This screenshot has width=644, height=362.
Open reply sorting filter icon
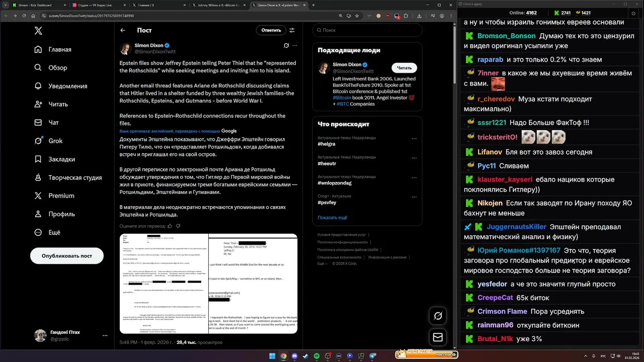(x=292, y=30)
